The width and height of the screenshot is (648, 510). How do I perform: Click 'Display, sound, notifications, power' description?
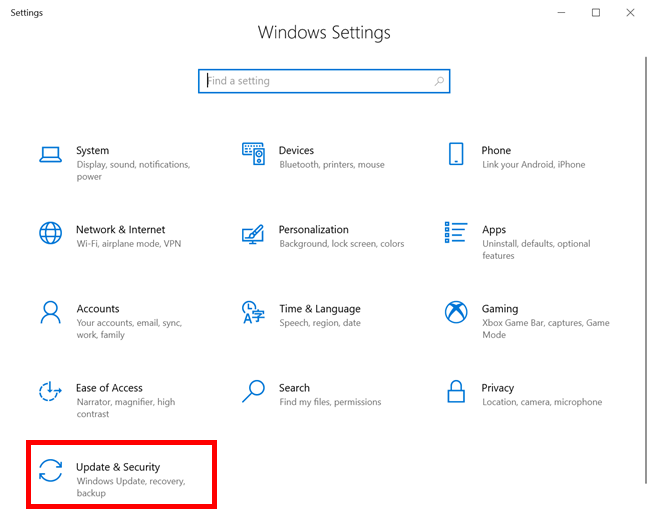[x=133, y=171]
